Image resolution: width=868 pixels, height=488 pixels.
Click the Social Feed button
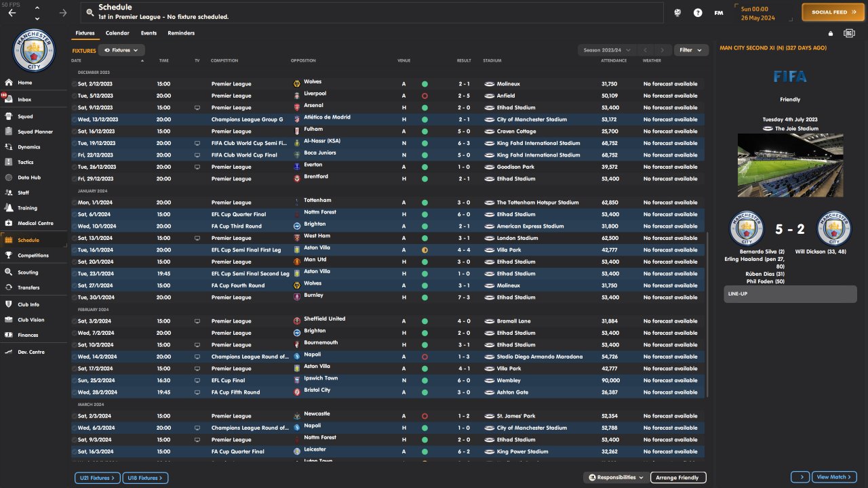click(833, 12)
